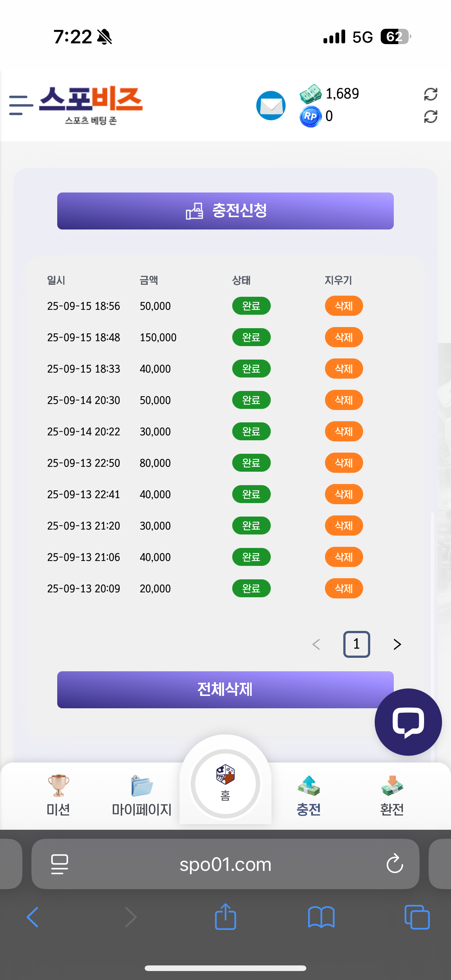Switch to 마이페이지 tab
This screenshot has width=451, height=980.
coord(142,795)
